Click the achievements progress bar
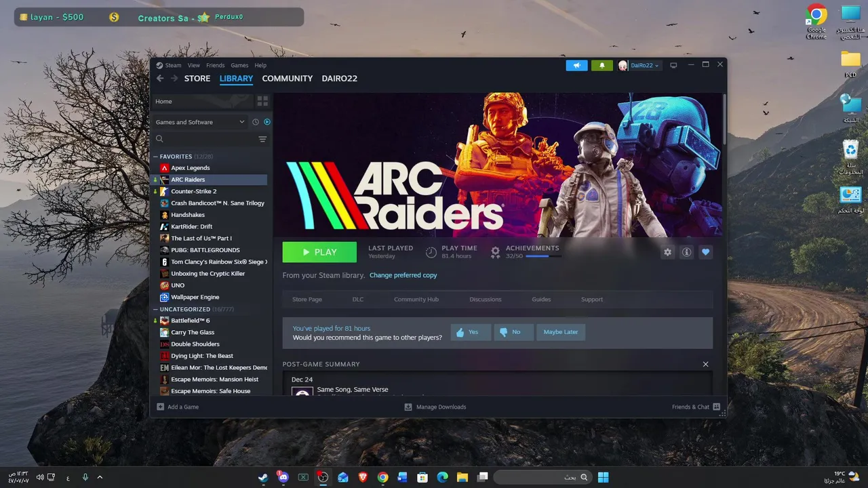The image size is (868, 488). click(543, 256)
